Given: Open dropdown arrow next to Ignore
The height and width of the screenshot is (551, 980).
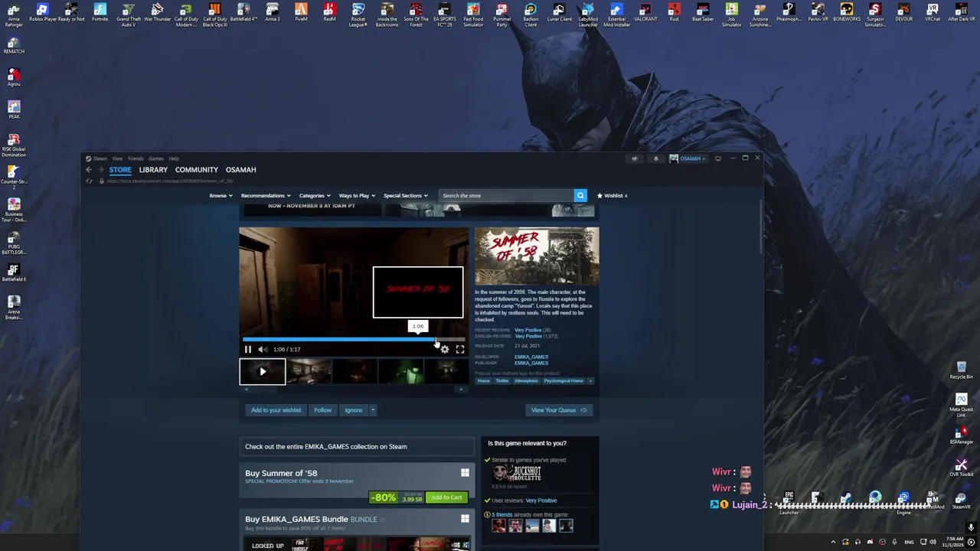Looking at the screenshot, I should pyautogui.click(x=373, y=410).
